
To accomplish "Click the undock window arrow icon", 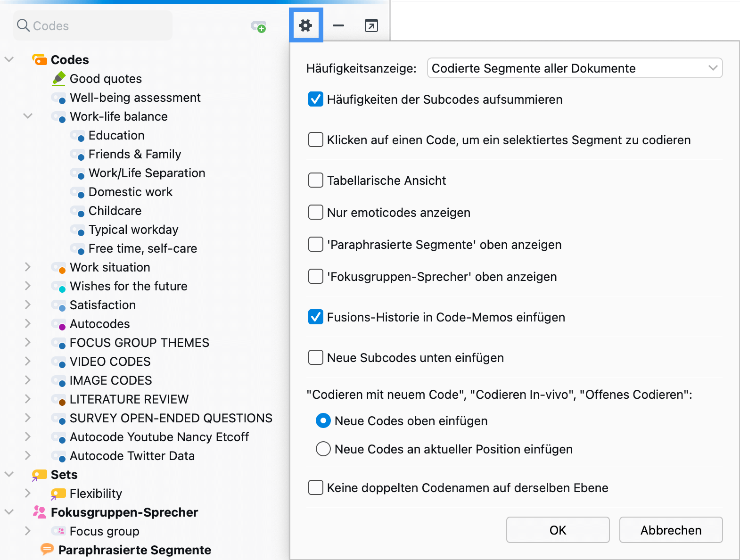I will (371, 25).
